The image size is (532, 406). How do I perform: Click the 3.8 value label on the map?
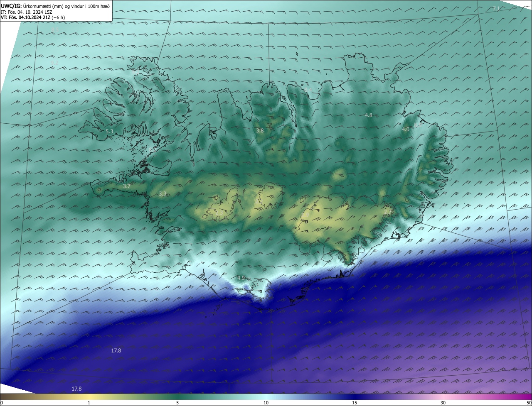260,130
